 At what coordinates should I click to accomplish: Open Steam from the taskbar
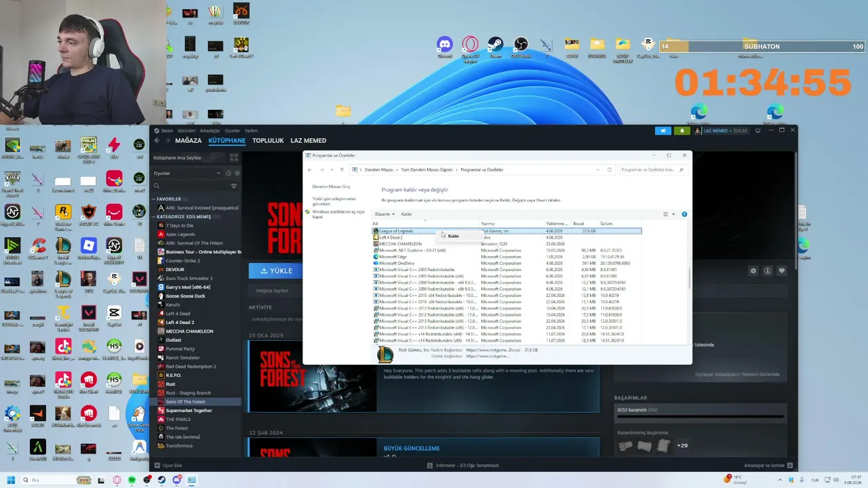(x=161, y=480)
